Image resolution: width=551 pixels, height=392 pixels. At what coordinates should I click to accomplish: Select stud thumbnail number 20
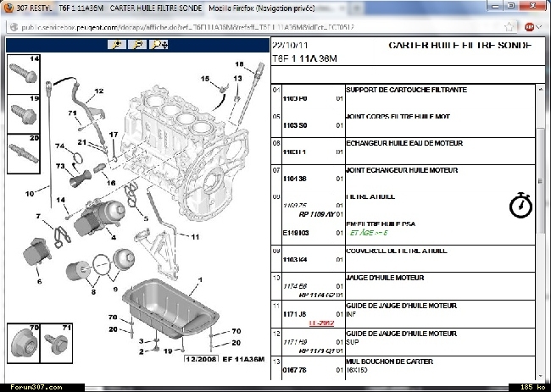pos(24,154)
